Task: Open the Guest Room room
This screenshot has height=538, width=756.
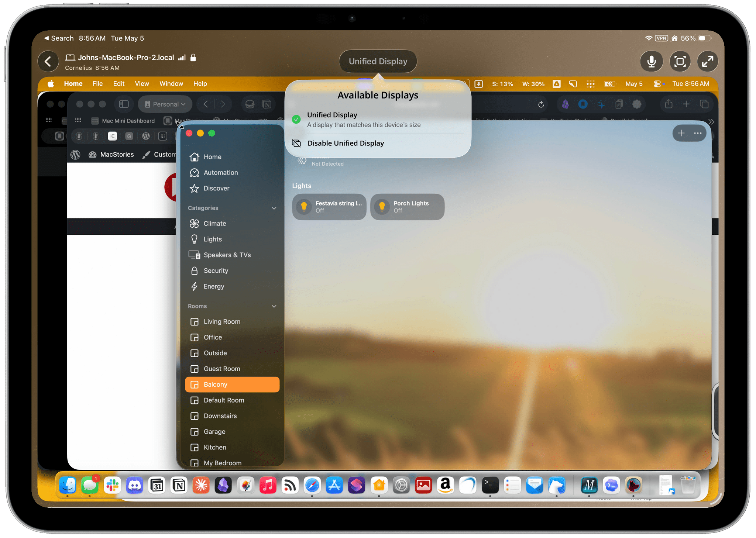Action: click(x=232, y=369)
